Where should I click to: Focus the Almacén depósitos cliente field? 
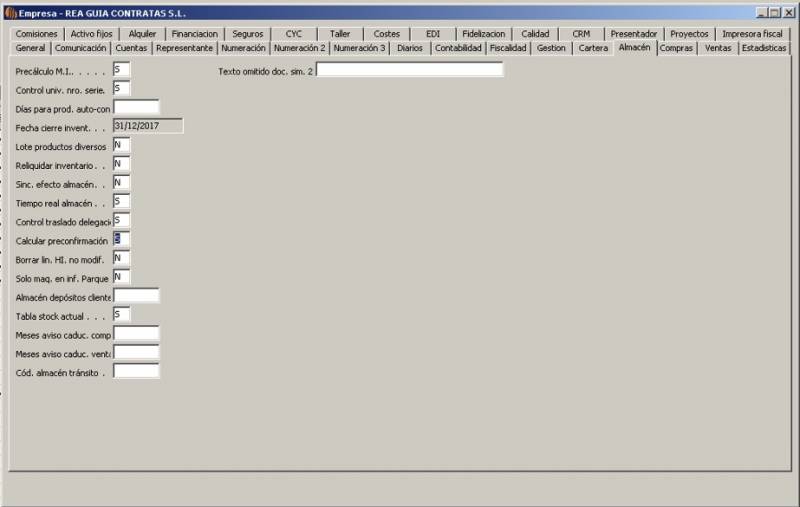click(x=136, y=296)
